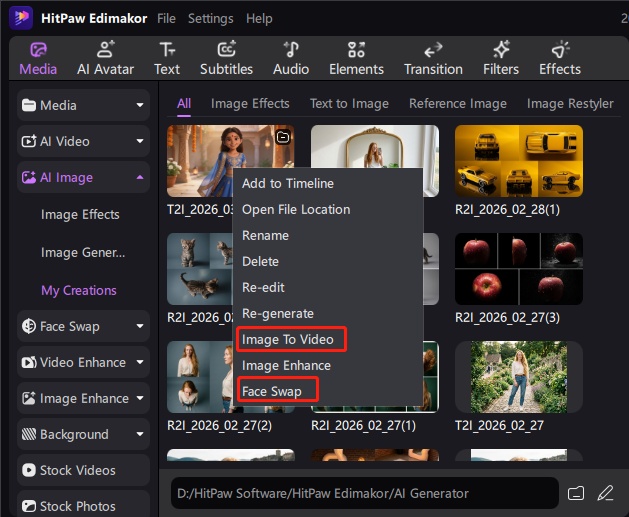Switch to the Image Restyler tab
Screen dimensions: 629x517
[x=570, y=103]
